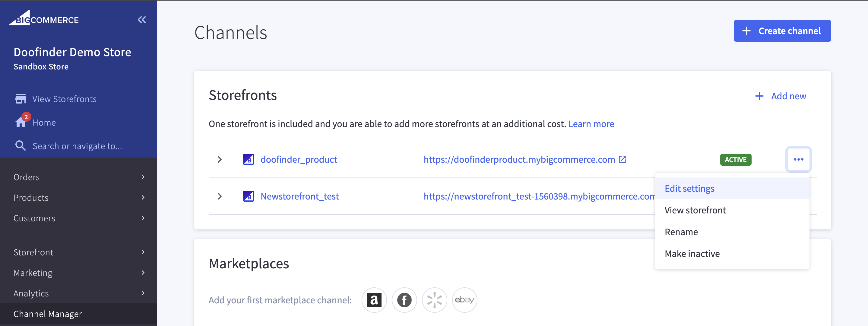Add the Amazon marketplace channel
The image size is (868, 326).
374,300
